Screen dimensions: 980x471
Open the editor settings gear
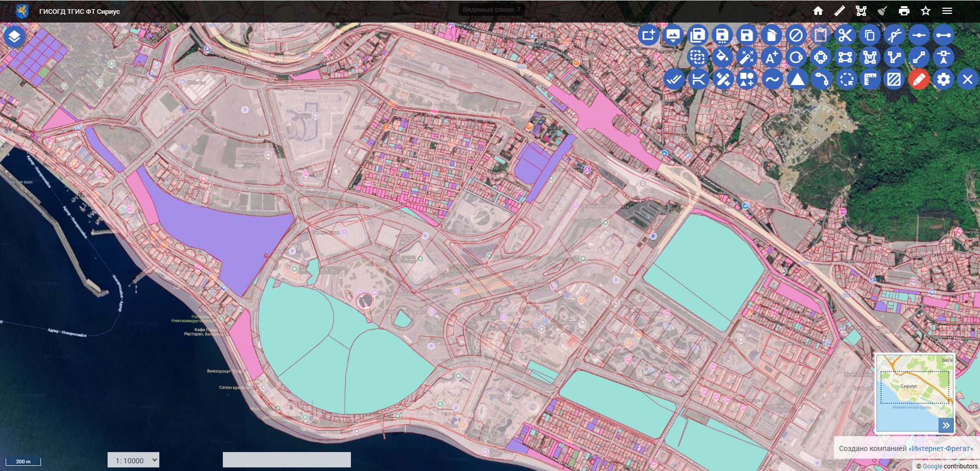pyautogui.click(x=943, y=79)
